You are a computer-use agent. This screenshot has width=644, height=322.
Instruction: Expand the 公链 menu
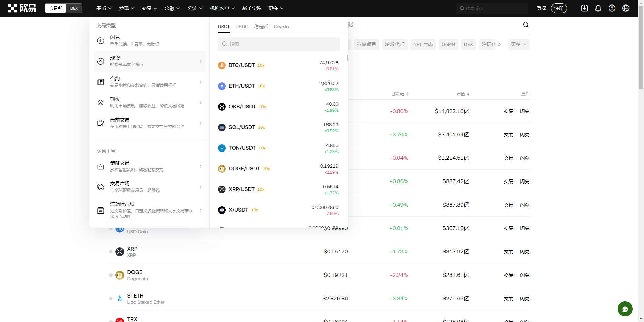pos(195,8)
